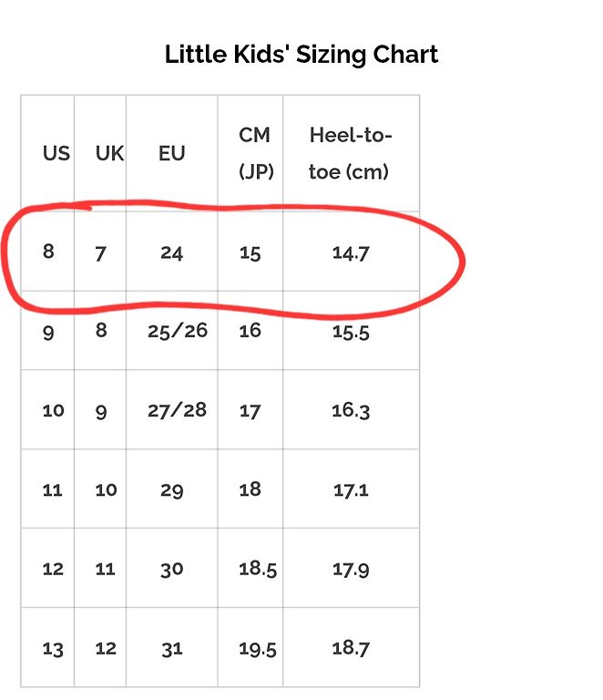This screenshot has height=700, width=603.
Task: Click the EU size 31 cell
Action: coord(171,649)
